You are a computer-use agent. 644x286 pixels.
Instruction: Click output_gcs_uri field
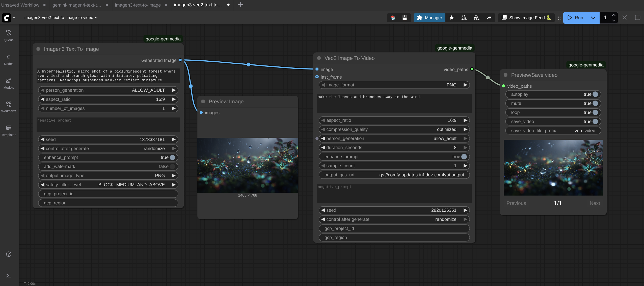[x=394, y=175]
